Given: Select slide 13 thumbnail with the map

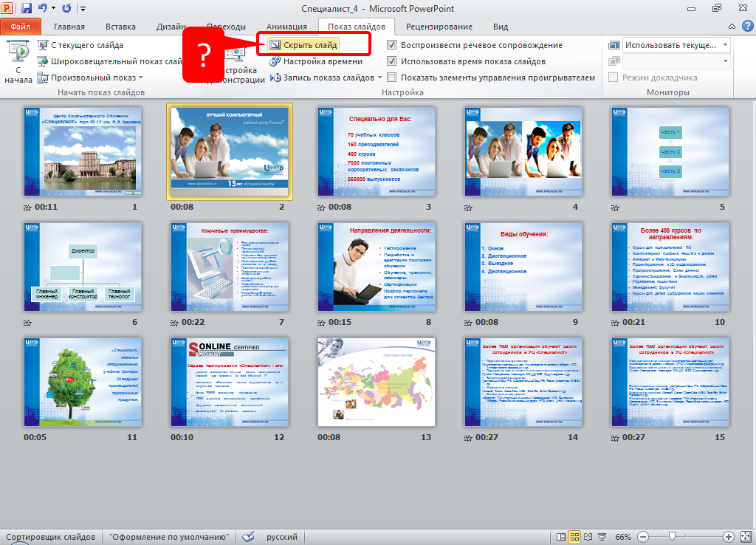Looking at the screenshot, I should pos(376,382).
